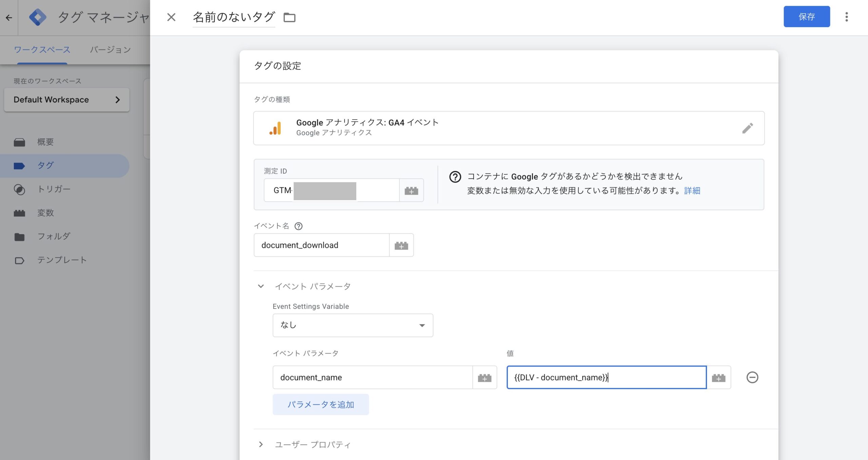Click the パラメータを追加 button
The height and width of the screenshot is (460, 868).
pos(320,404)
